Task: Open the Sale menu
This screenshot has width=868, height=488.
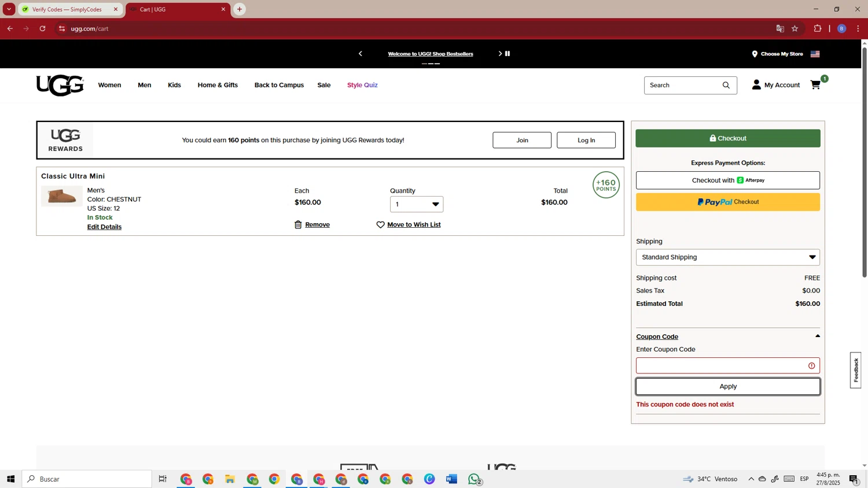Action: point(324,85)
